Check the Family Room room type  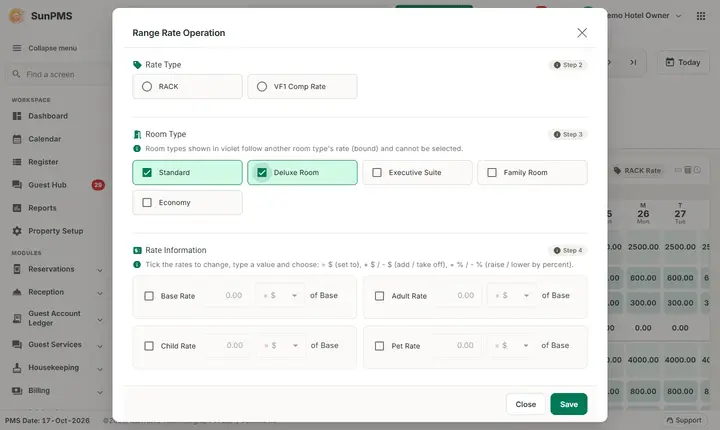click(492, 172)
